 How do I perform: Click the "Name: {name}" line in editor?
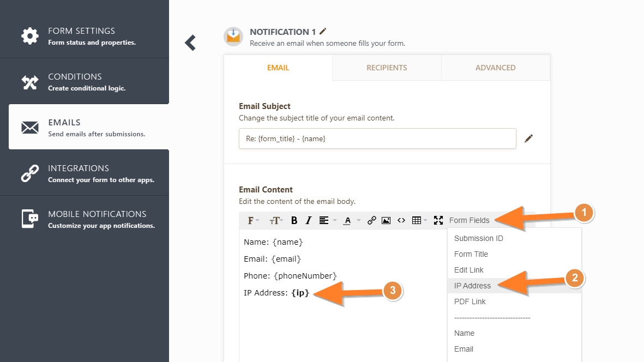[x=273, y=242]
